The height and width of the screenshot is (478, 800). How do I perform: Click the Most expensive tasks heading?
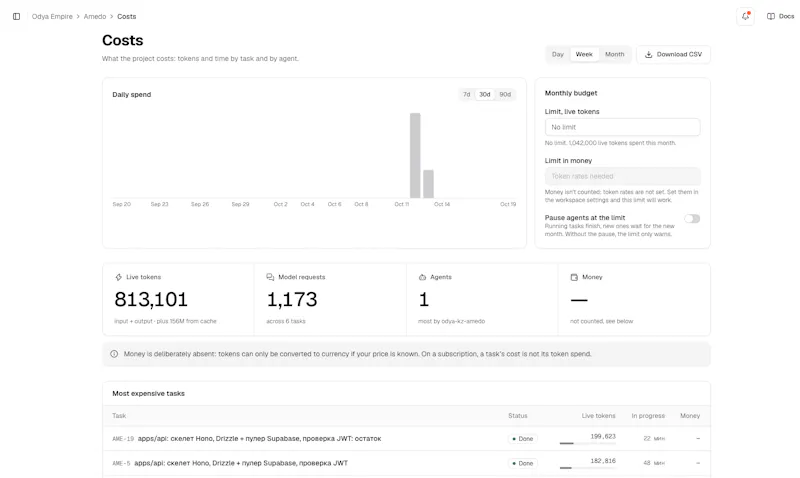click(148, 393)
